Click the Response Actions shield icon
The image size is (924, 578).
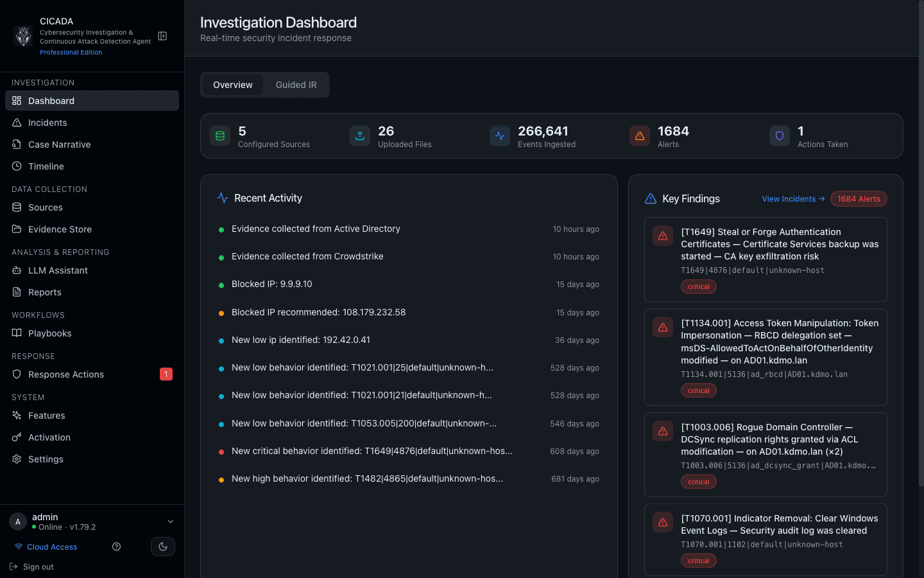coord(17,374)
